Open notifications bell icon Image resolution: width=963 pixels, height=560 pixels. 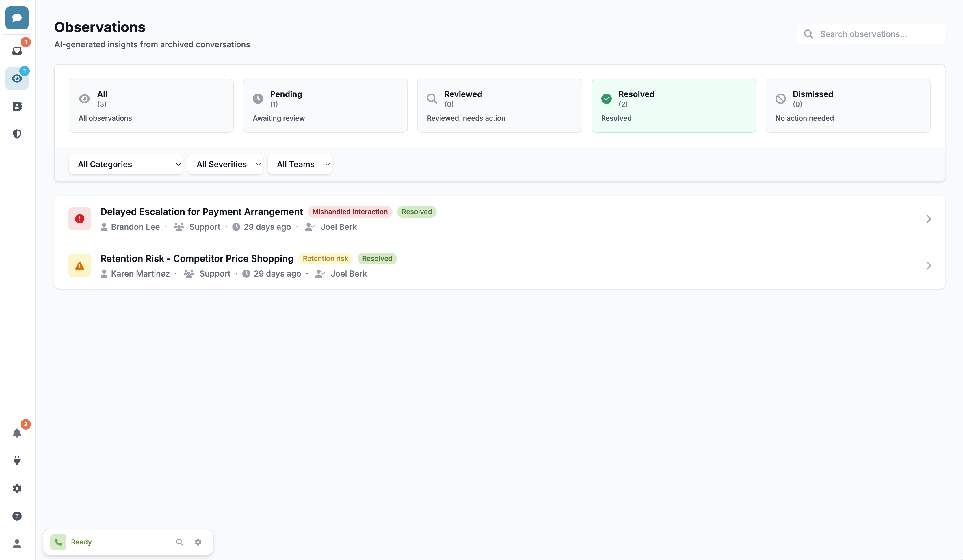[x=17, y=433]
